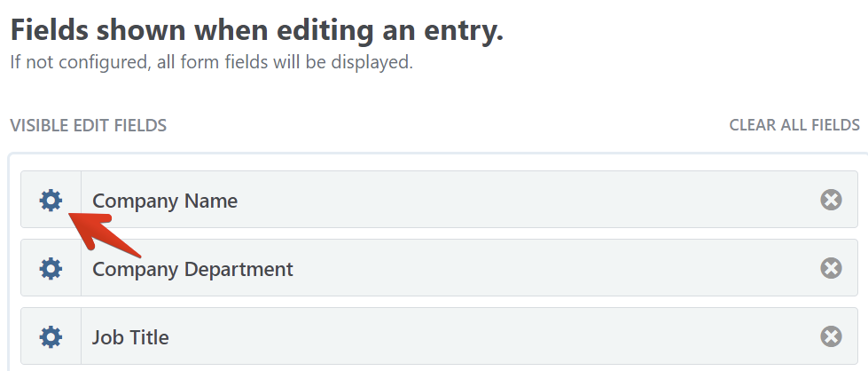Image resolution: width=868 pixels, height=371 pixels.
Task: Click the 'If not configured' description text
Action: click(211, 63)
